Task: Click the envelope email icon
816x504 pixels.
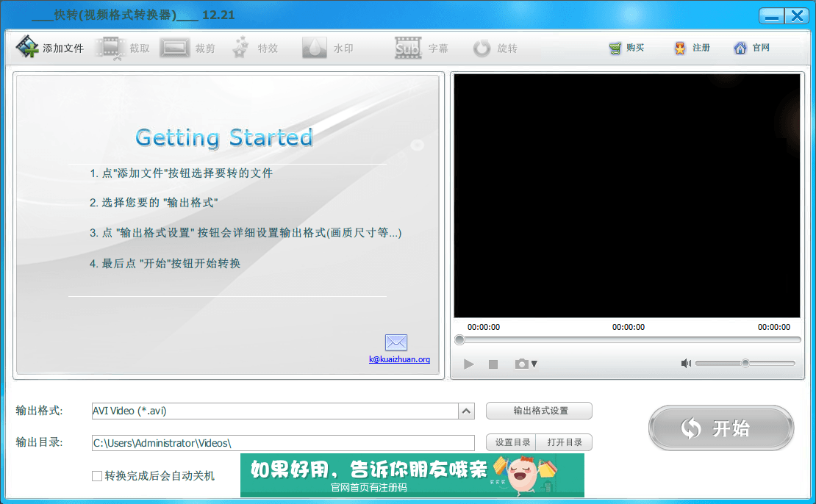Action: pyautogui.click(x=396, y=342)
